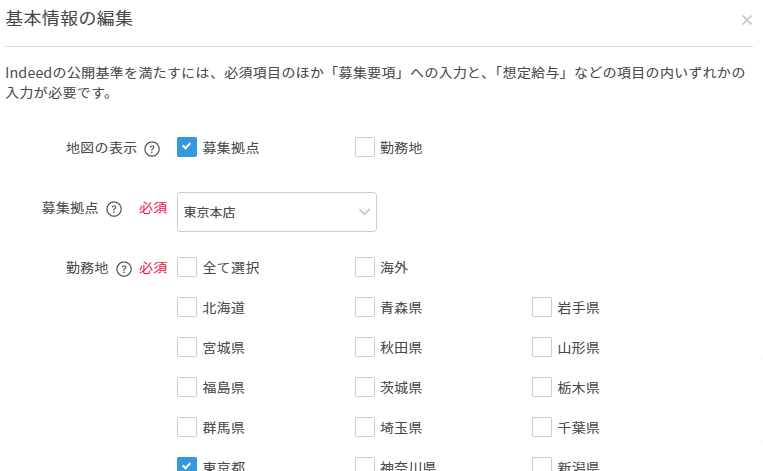Tick the 岩手県 checkbox
The height and width of the screenshot is (471, 763).
[542, 307]
